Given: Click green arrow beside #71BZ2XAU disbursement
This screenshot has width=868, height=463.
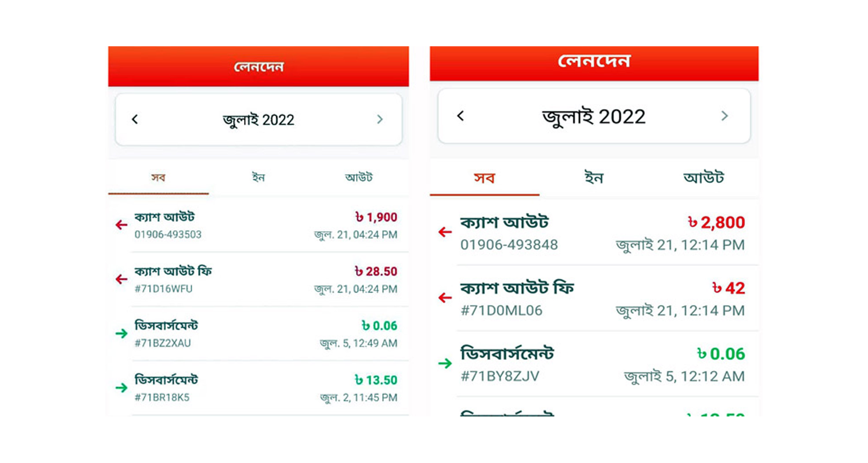Looking at the screenshot, I should click(121, 333).
